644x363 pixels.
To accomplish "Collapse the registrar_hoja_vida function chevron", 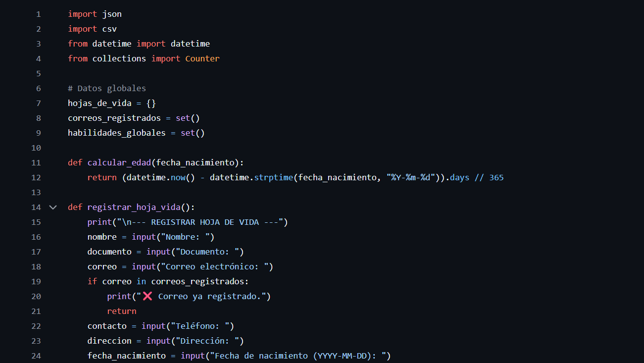I will (x=53, y=207).
